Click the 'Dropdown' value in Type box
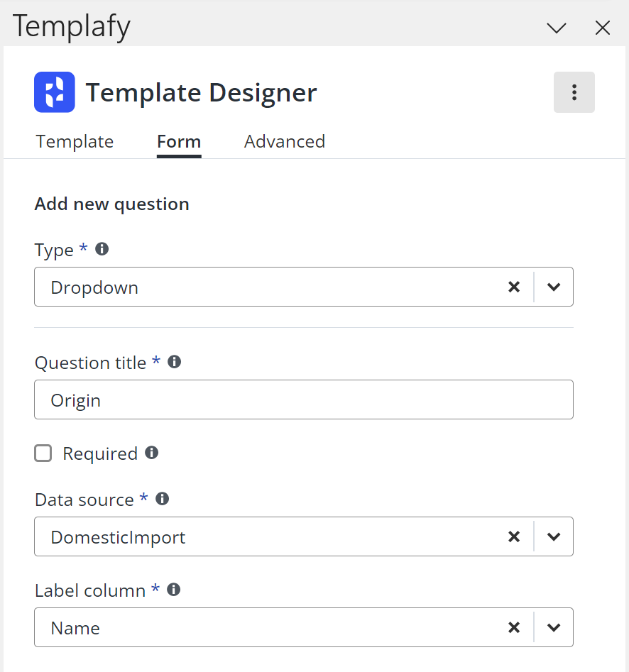Screen dimensions: 629x672 click(x=94, y=287)
